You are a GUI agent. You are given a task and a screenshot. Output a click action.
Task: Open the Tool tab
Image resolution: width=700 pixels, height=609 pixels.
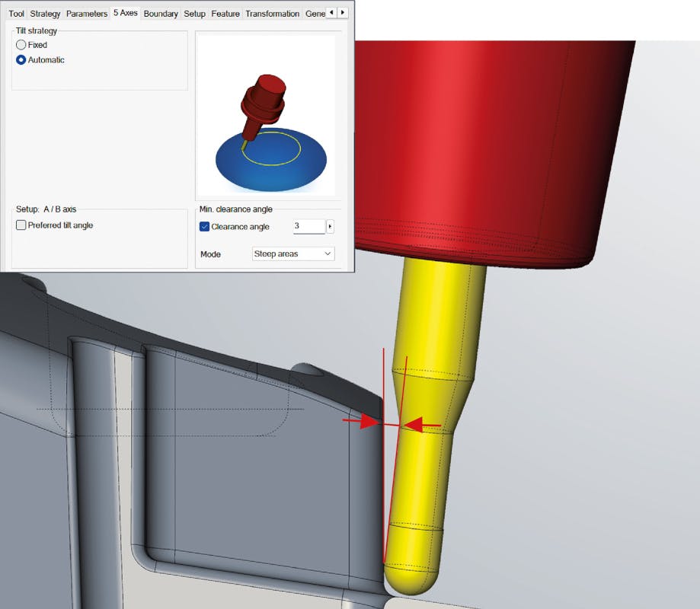[x=17, y=14]
